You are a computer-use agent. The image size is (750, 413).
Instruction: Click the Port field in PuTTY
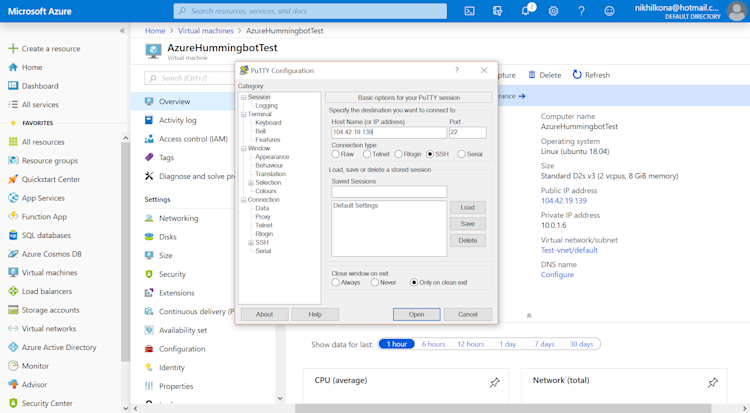tap(467, 132)
